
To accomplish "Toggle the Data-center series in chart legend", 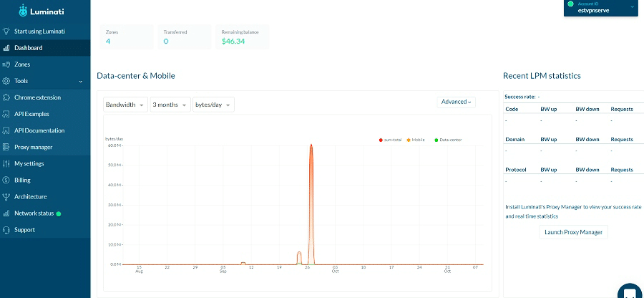I will [x=448, y=140].
